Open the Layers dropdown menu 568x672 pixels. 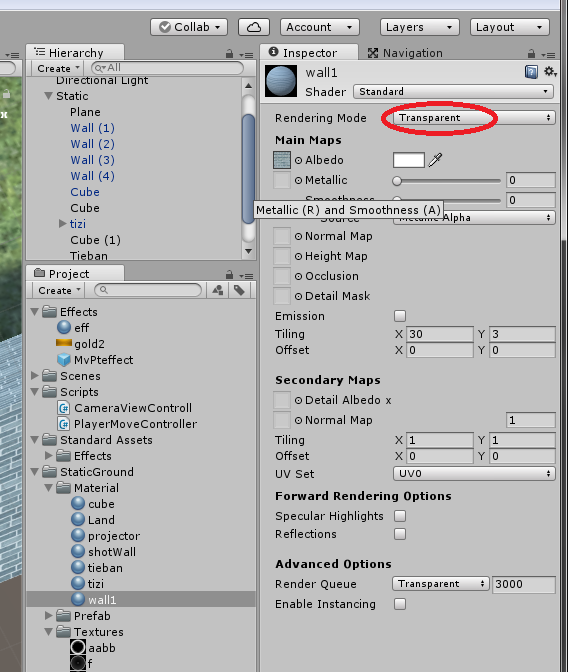pyautogui.click(x=420, y=27)
